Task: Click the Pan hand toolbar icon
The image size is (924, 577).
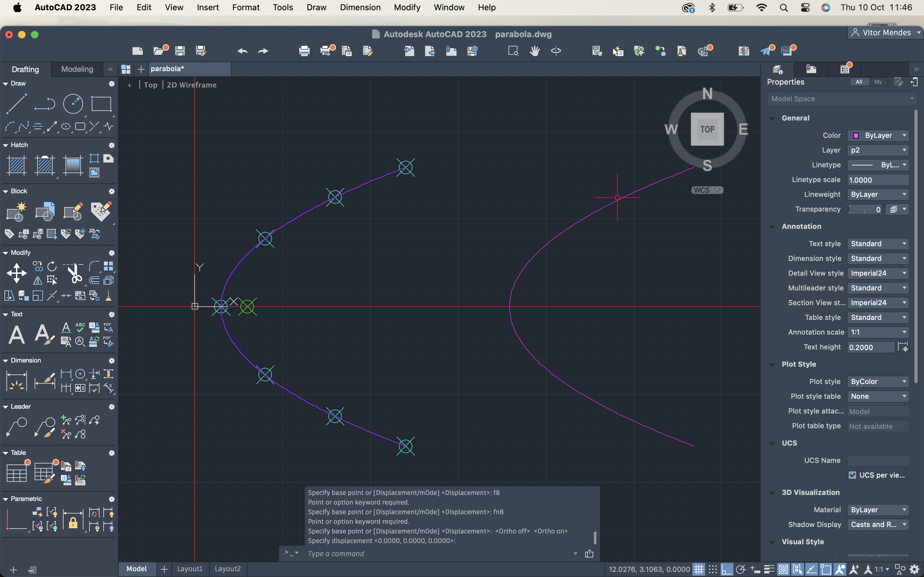Action: [x=535, y=51]
